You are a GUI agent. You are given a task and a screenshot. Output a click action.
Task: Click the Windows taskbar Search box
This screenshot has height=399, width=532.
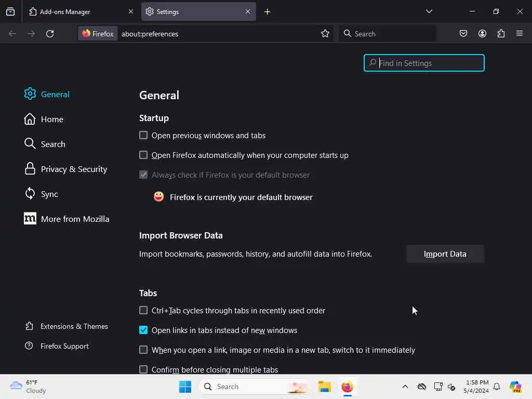pyautogui.click(x=255, y=387)
